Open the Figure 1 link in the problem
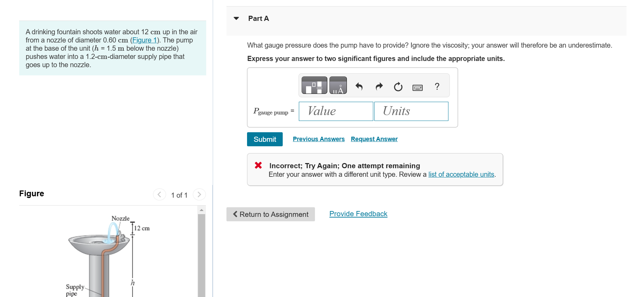This screenshot has width=644, height=297. click(x=144, y=40)
